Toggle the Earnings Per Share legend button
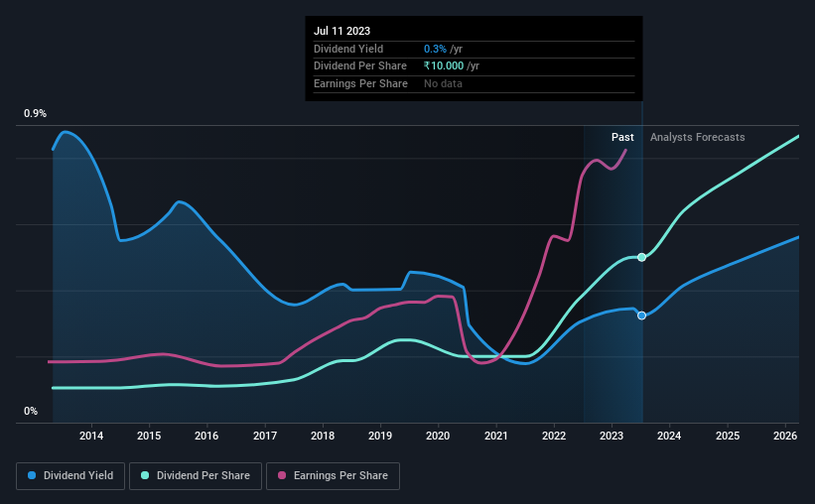Image resolution: width=815 pixels, height=504 pixels. coord(333,476)
